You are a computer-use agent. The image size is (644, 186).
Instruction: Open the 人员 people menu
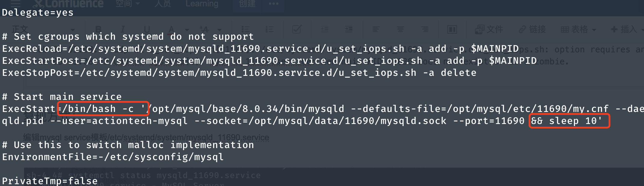162,4
